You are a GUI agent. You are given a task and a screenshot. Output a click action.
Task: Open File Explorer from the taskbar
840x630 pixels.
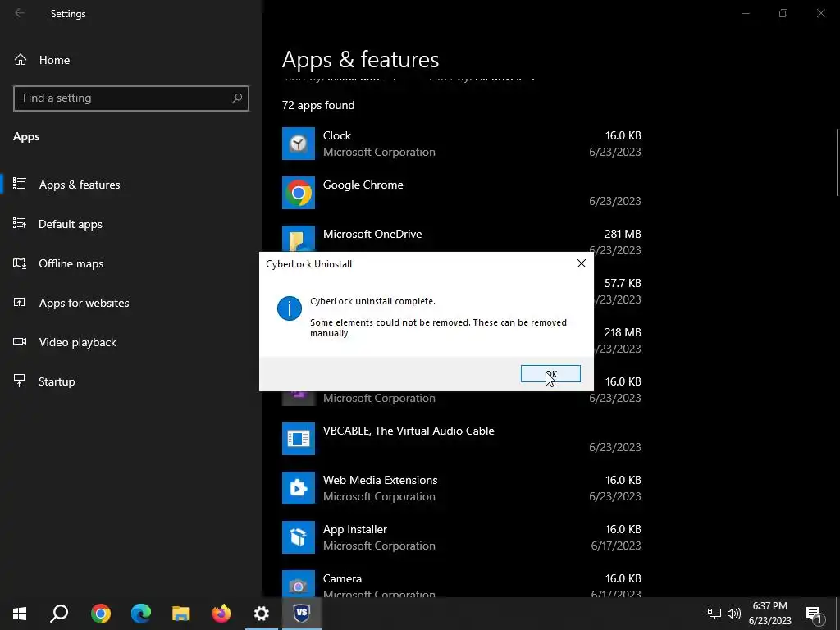181,614
